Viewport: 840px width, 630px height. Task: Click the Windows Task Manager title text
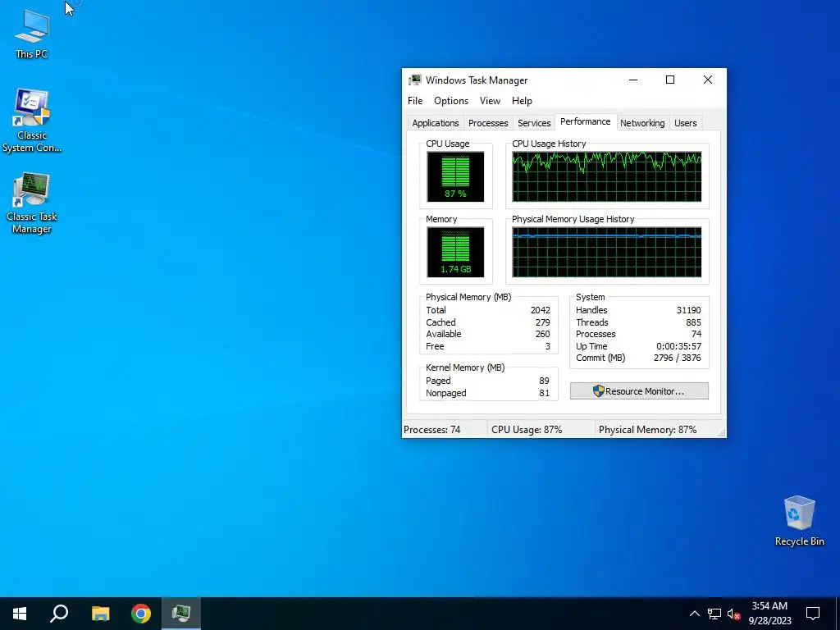click(x=477, y=80)
